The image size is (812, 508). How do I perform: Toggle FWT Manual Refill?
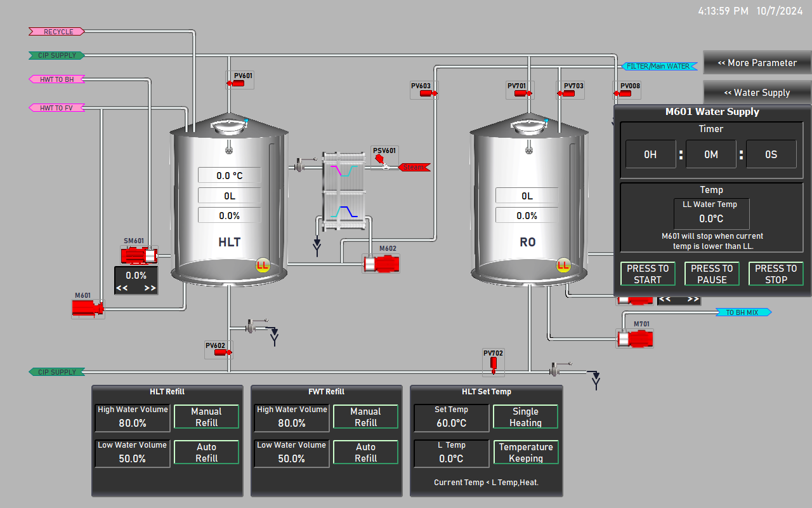pos(366,417)
